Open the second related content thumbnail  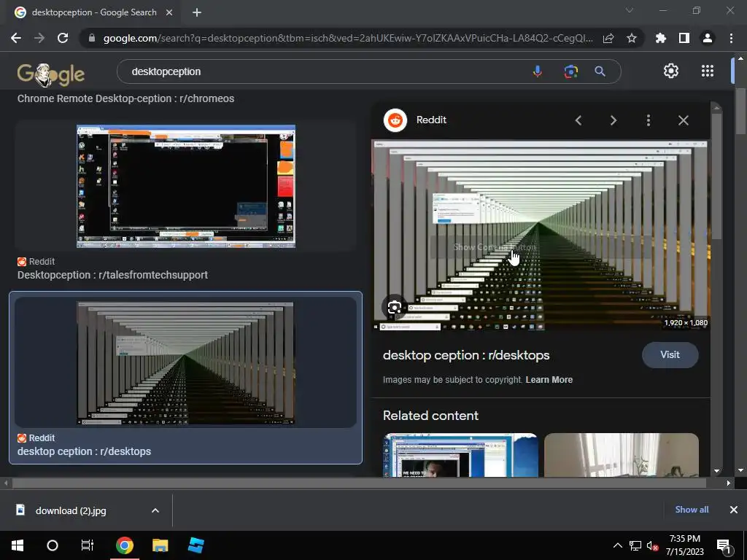(622, 455)
